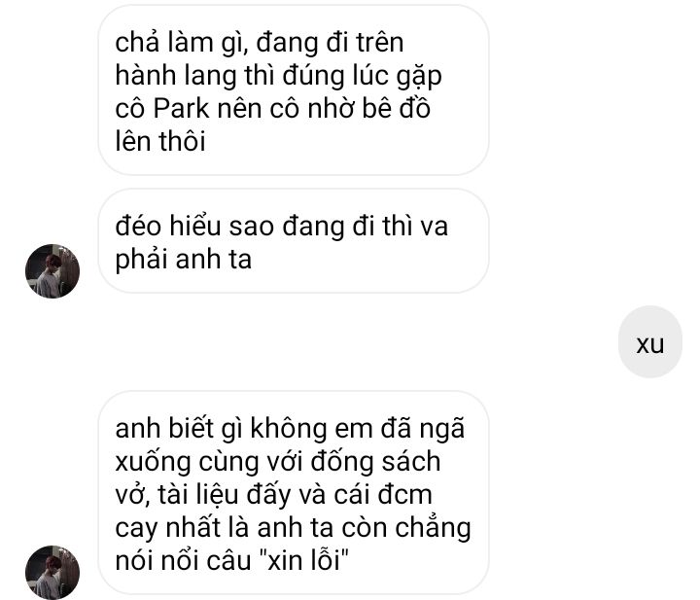The image size is (700, 600).
Task: Click the word "Park" in the first message
Action: tap(181, 108)
